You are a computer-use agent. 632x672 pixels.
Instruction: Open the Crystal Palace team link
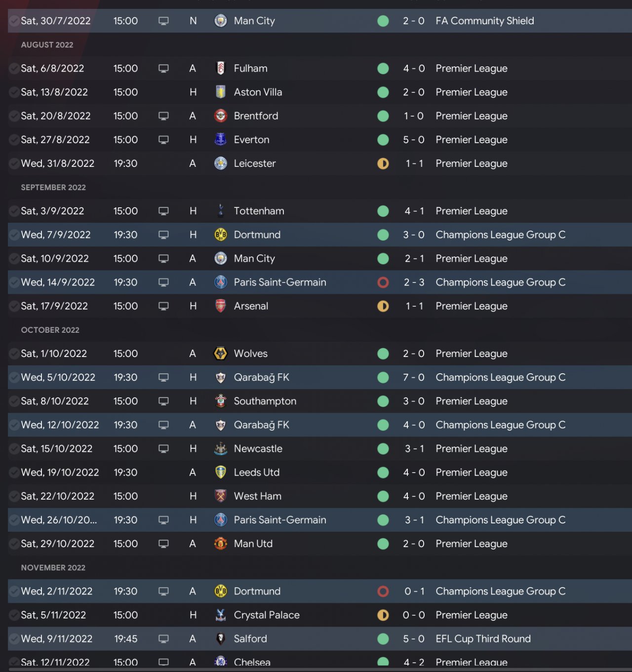pos(267,615)
